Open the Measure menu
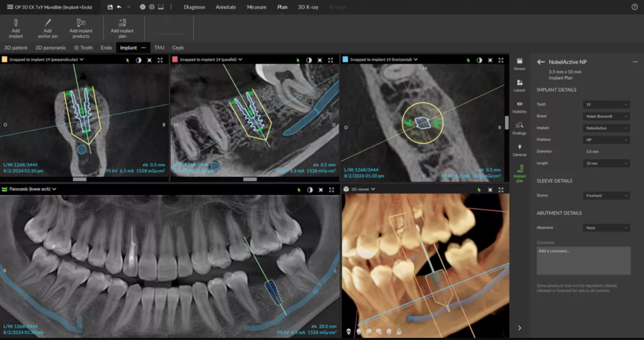Viewport: 644px width, 340px height. [x=256, y=7]
